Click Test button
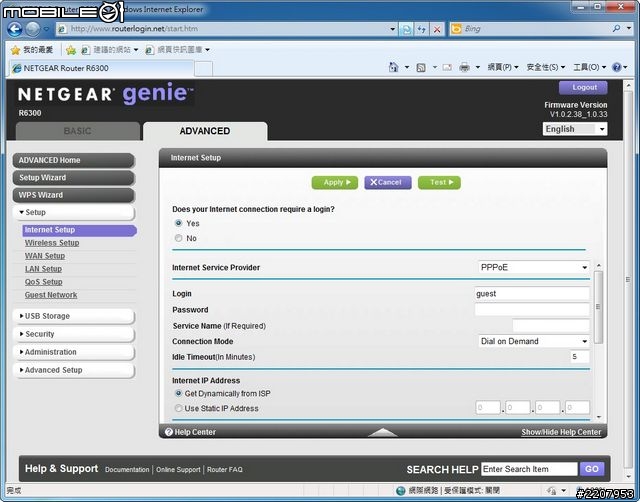Viewport: 640px width, 502px height. pos(439,182)
